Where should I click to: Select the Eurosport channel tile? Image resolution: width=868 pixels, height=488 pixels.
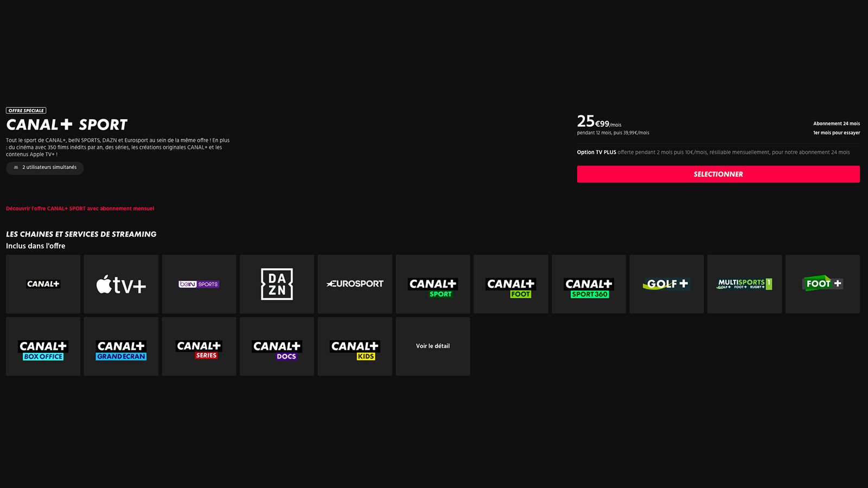point(355,284)
